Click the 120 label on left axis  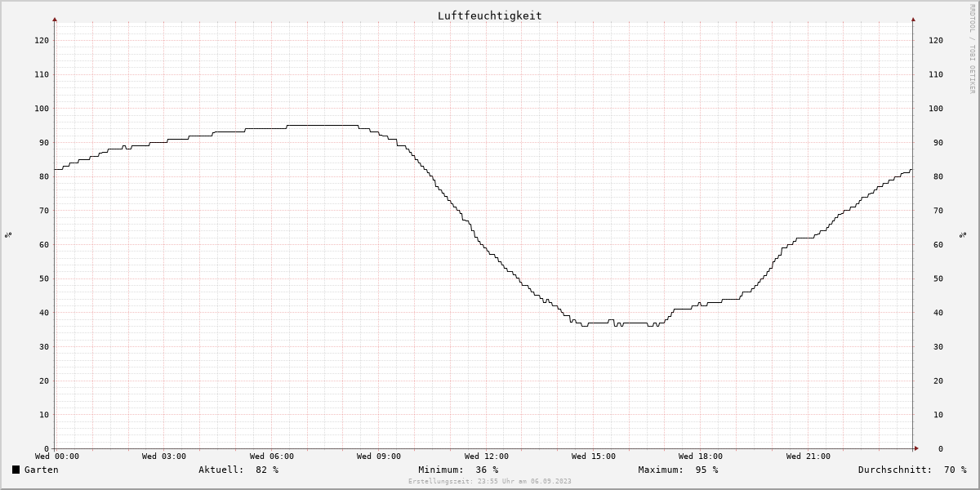point(41,40)
